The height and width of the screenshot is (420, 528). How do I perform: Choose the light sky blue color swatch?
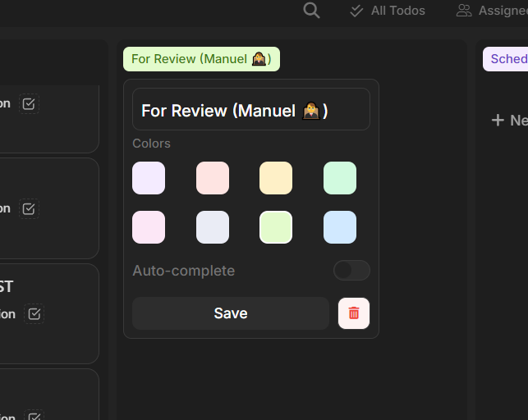coord(340,227)
